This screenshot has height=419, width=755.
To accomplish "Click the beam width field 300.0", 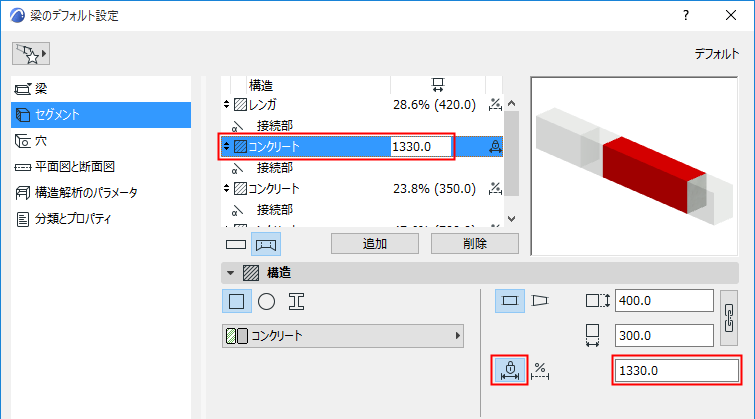I will coord(664,336).
